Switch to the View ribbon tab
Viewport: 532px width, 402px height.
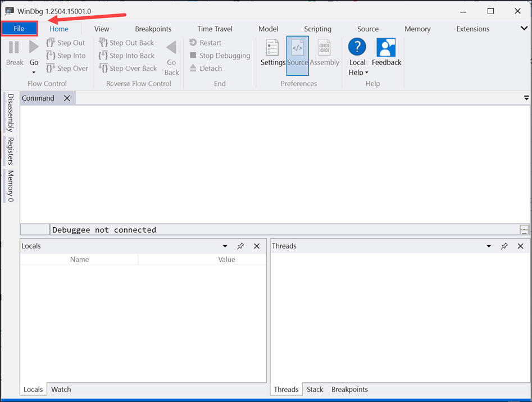coord(102,29)
